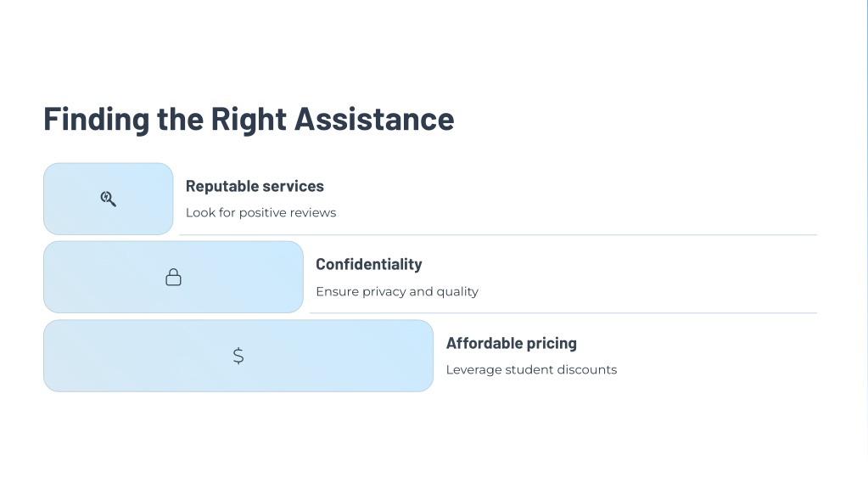Click the "Affordable pricing" heading
This screenshot has height=489, width=868.
512,343
